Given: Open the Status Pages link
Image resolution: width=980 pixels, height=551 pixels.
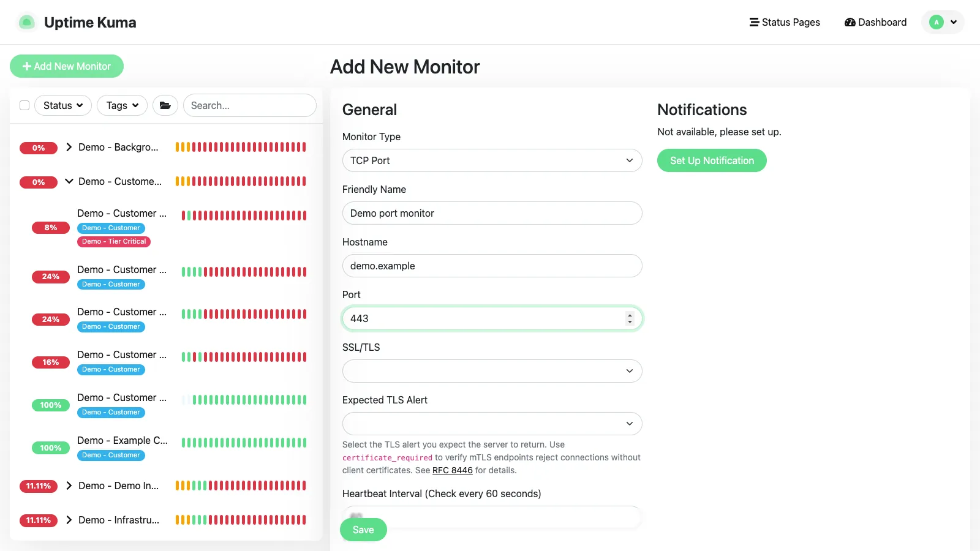Looking at the screenshot, I should pos(785,22).
